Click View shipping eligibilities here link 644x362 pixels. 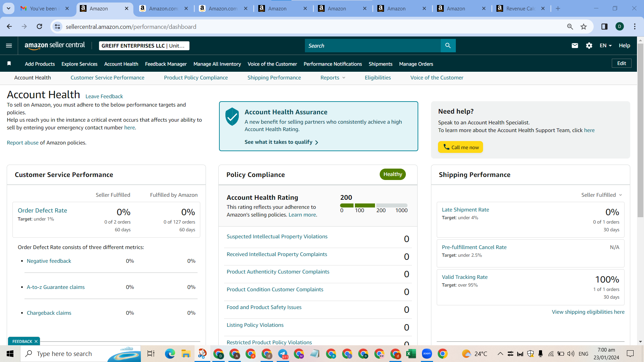point(588,312)
